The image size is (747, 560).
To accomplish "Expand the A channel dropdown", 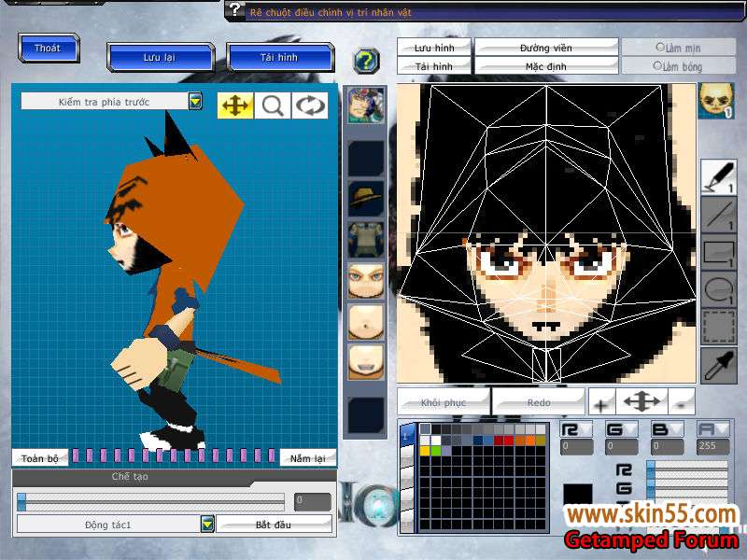I will coord(712,429).
